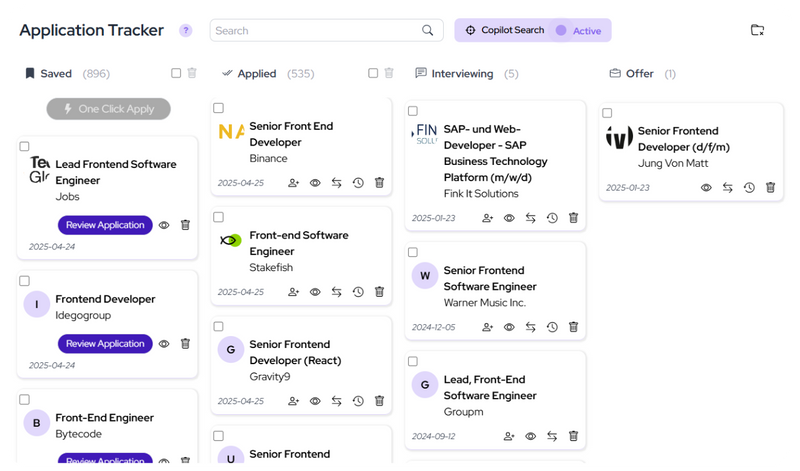View Fink It Solutions job with eye icon
The height and width of the screenshot is (471, 800).
509,218
